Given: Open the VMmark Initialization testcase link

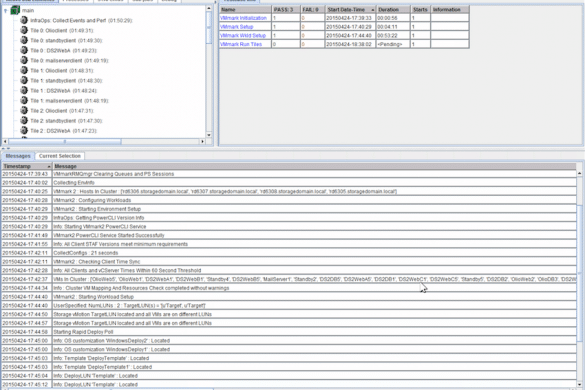Looking at the screenshot, I should 243,18.
